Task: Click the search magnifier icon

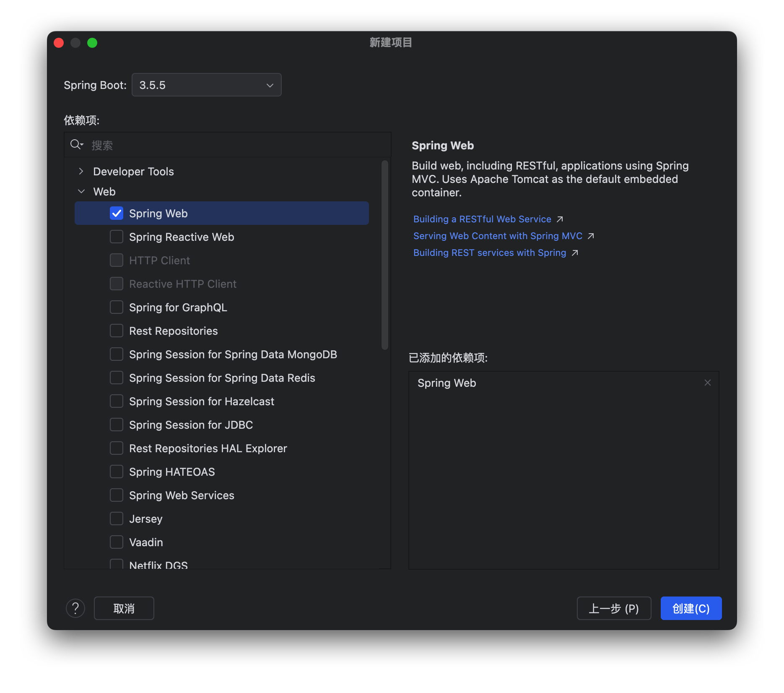Action: pyautogui.click(x=76, y=145)
